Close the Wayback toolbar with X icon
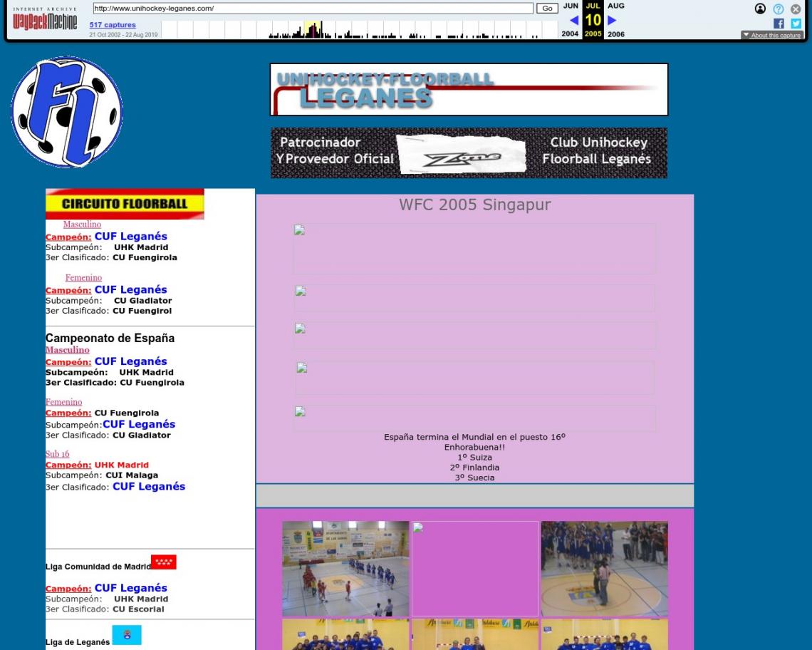The height and width of the screenshot is (650, 812). [x=796, y=9]
